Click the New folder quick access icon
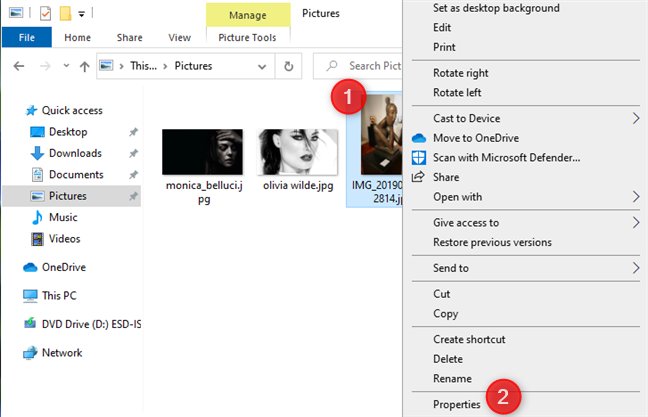Image resolution: width=648 pixels, height=417 pixels. [x=65, y=13]
